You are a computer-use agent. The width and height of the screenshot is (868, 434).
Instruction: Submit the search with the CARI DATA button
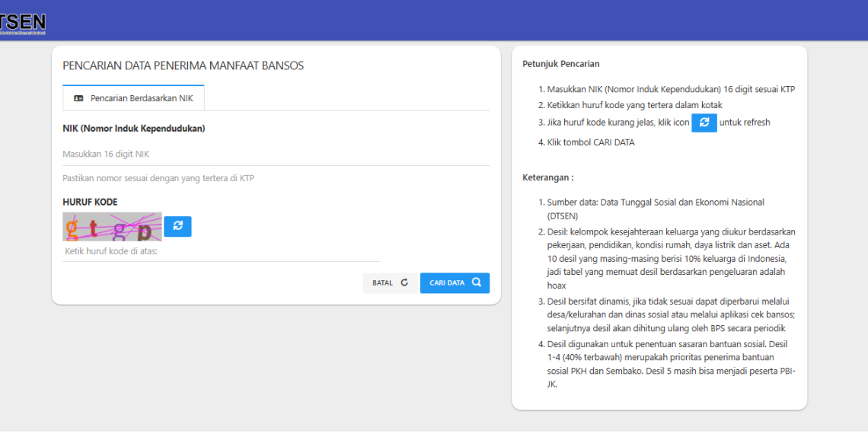click(x=455, y=282)
